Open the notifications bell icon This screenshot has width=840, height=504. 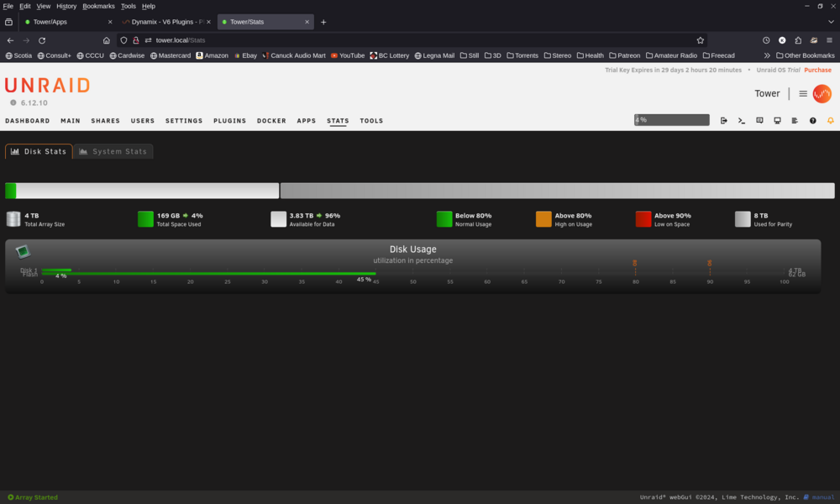click(x=831, y=120)
